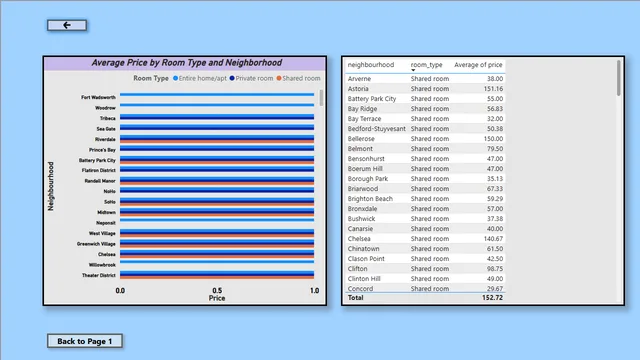Select Shared room legend marker
Screen dimensions: 640x360
click(x=279, y=78)
